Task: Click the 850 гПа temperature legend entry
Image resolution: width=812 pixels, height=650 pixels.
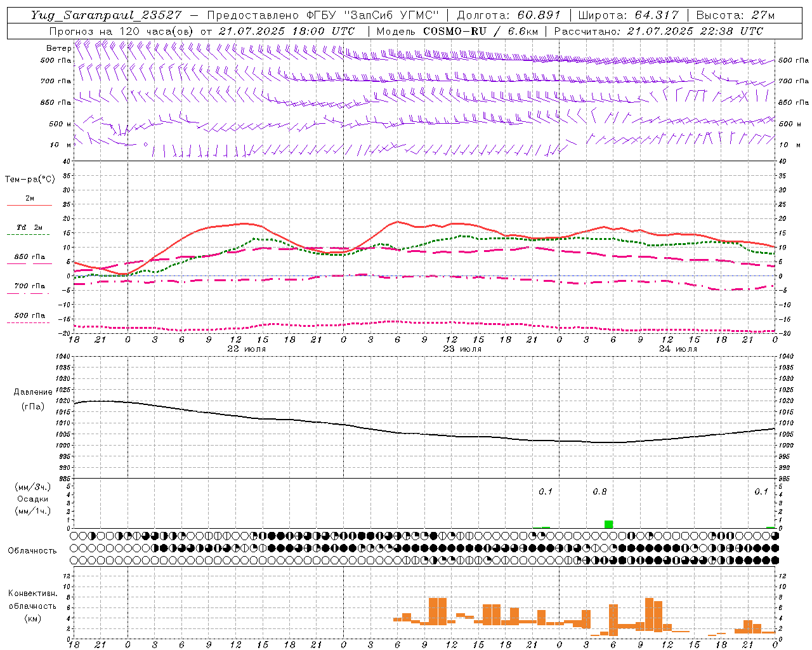Action: pos(30,257)
